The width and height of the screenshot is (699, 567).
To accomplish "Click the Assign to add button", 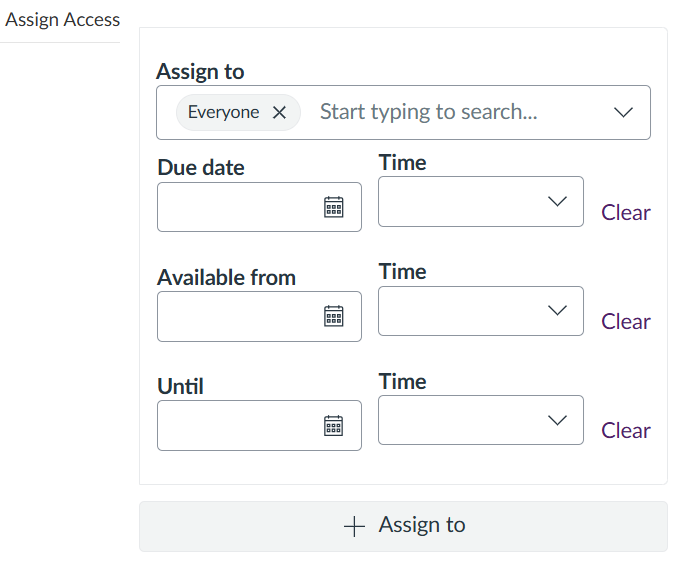I will (x=403, y=526).
